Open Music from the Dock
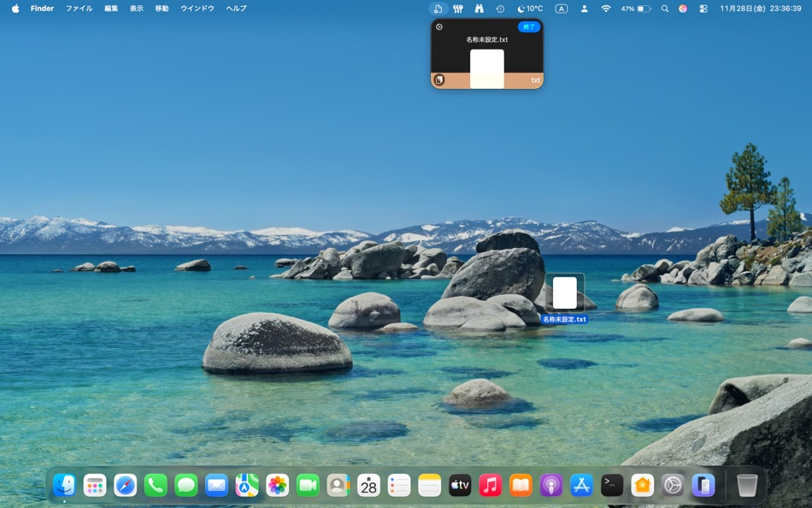The image size is (812, 508). tap(490, 485)
